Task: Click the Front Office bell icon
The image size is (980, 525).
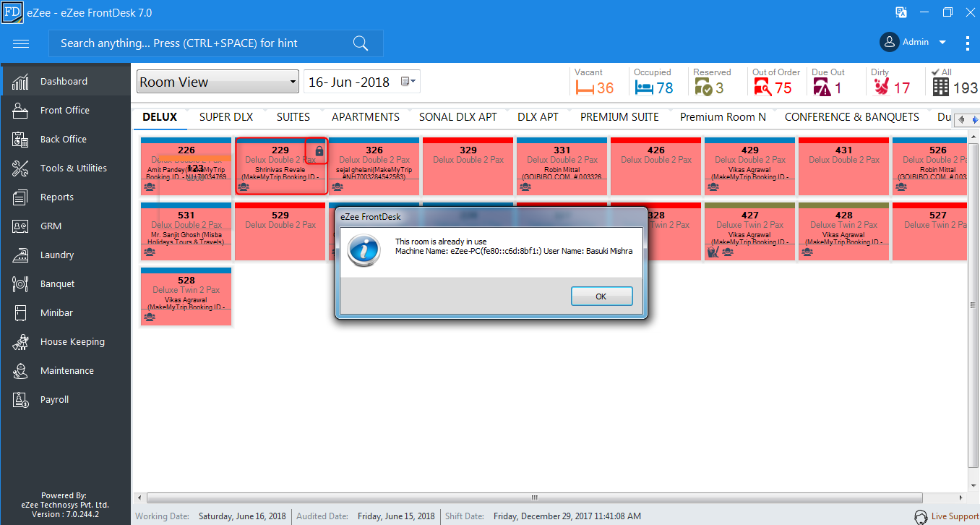Action: click(20, 110)
